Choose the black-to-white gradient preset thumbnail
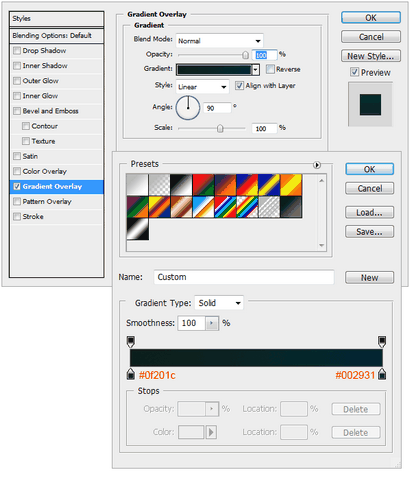 181,185
